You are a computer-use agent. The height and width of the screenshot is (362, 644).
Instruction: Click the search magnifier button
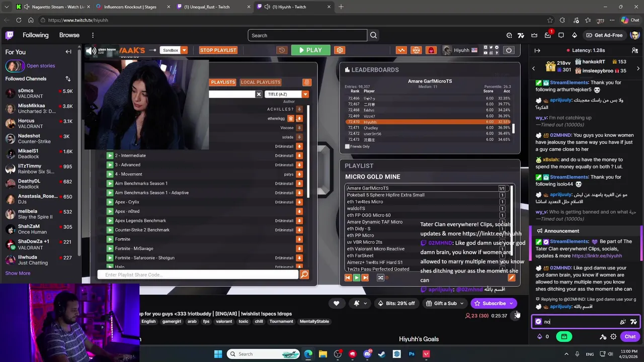click(373, 35)
